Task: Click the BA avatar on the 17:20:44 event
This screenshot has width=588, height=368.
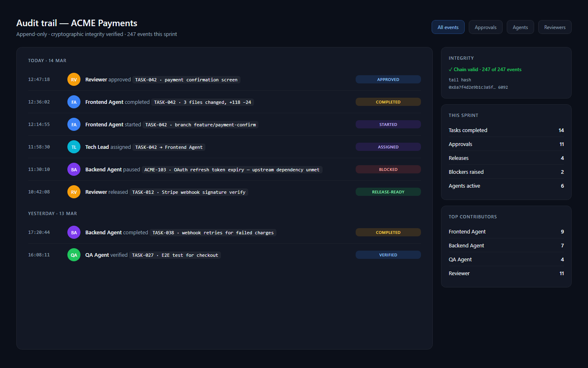Action: click(x=74, y=232)
